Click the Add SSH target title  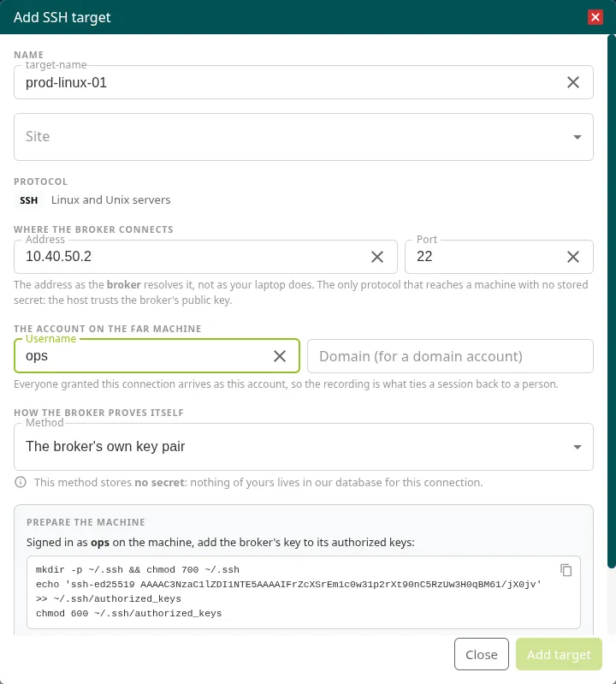pyautogui.click(x=62, y=17)
